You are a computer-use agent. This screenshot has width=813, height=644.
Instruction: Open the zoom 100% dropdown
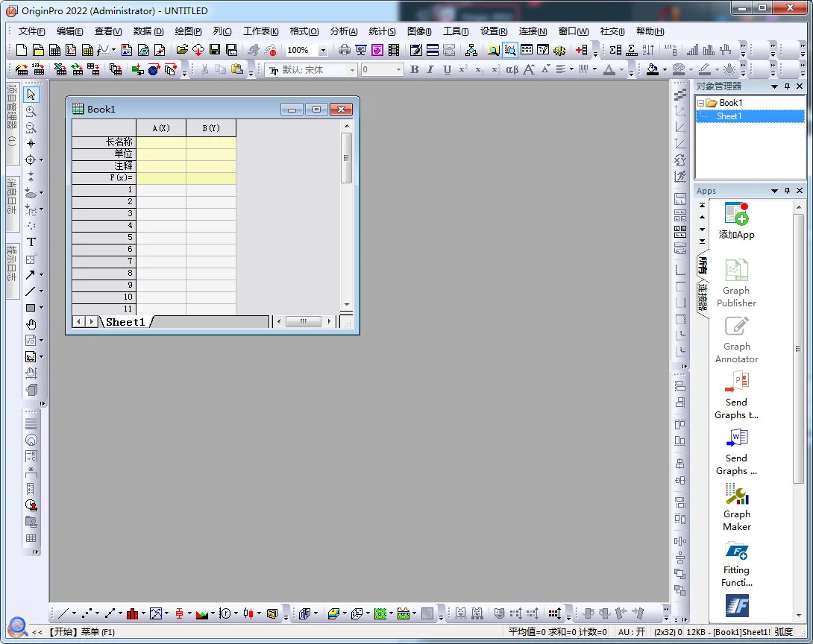323,51
